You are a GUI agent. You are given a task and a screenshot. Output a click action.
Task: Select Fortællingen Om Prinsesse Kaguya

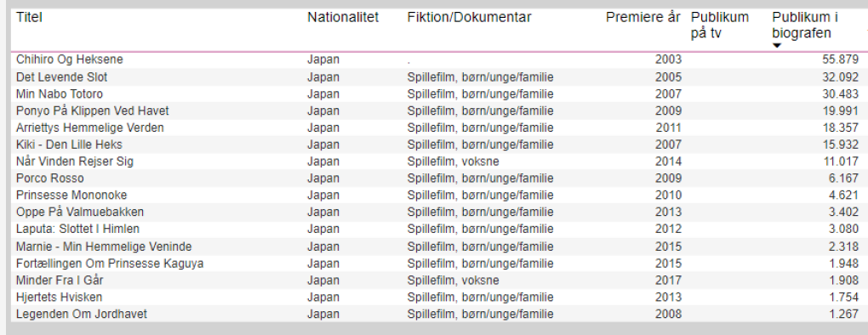[x=110, y=263]
